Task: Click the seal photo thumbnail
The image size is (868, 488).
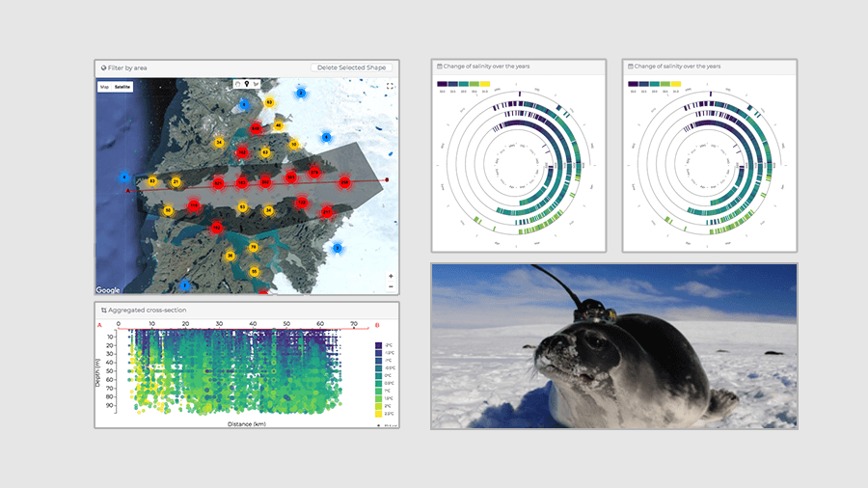Action: tap(614, 345)
